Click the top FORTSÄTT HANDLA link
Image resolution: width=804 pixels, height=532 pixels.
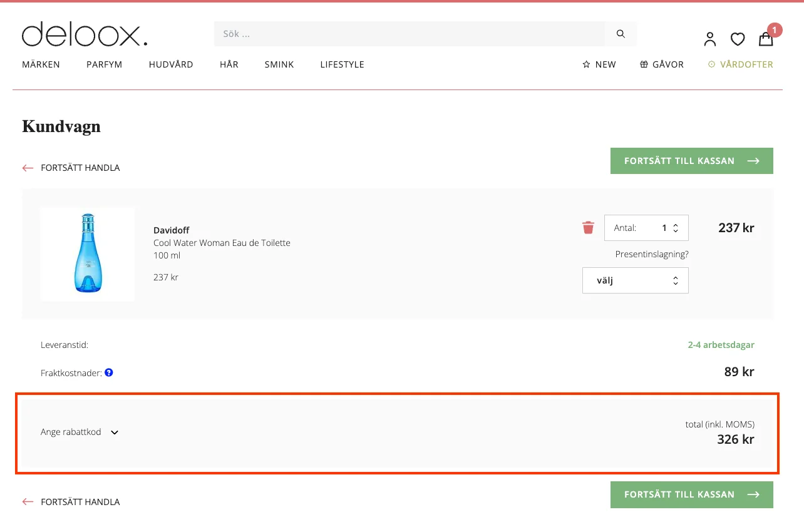tap(71, 168)
